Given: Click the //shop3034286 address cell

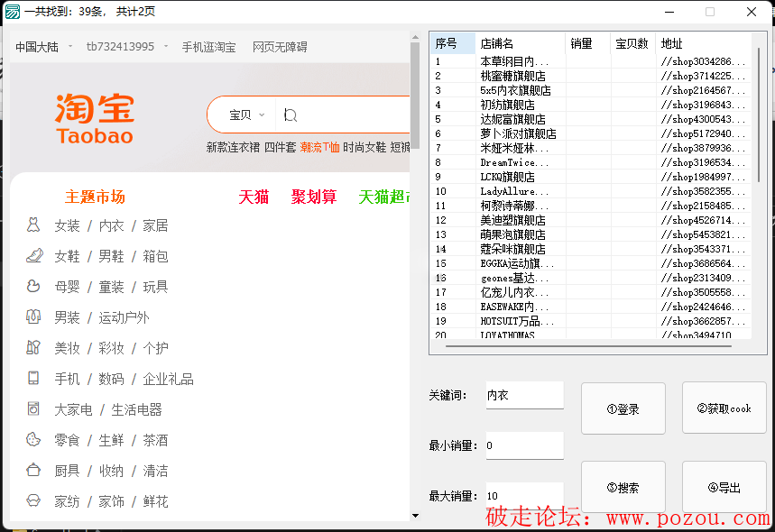Looking at the screenshot, I should (x=703, y=61).
